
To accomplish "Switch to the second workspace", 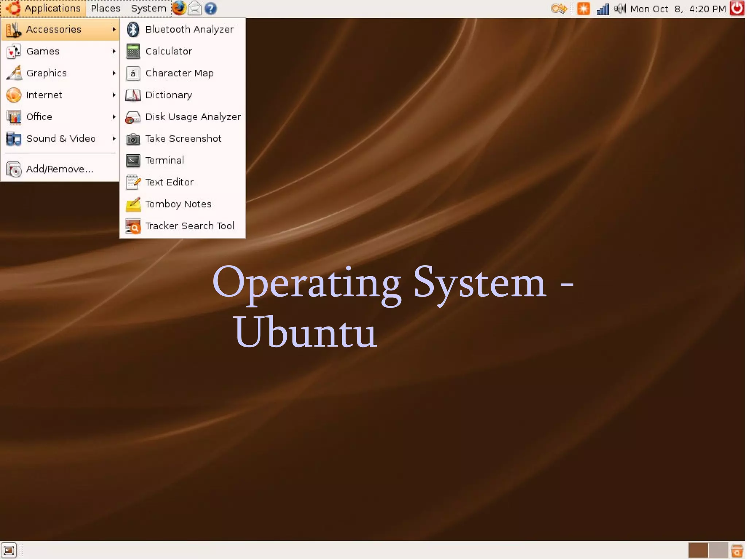I will (x=718, y=551).
